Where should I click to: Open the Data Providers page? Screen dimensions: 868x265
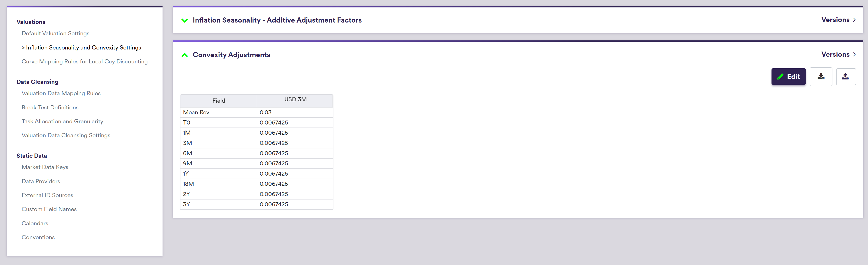pyautogui.click(x=41, y=181)
